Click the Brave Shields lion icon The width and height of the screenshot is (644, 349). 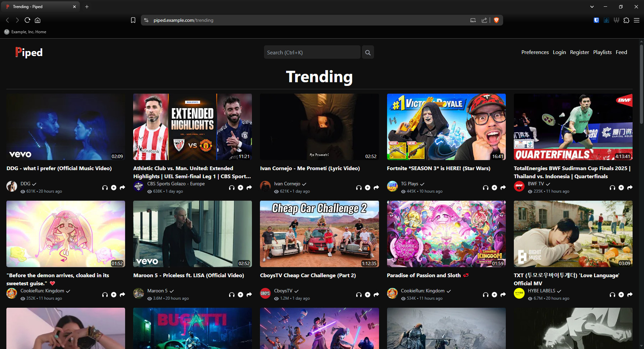pos(496,20)
